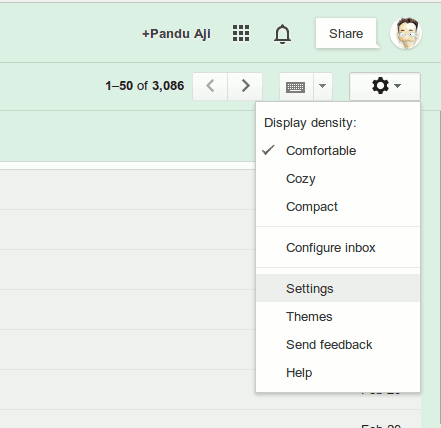Screen dimensions: 441x428
Task: Open the +Pandu Aji profile link
Action: pos(176,34)
